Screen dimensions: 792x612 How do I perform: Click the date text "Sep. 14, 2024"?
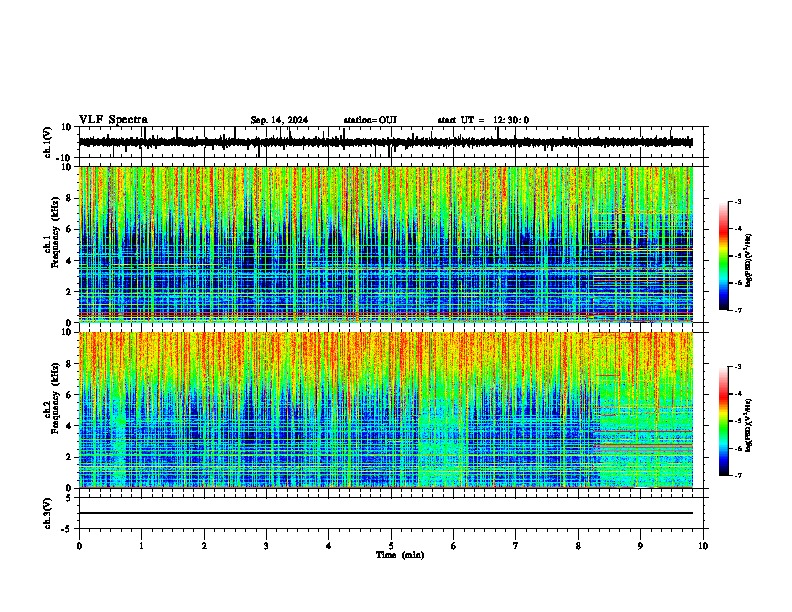[x=279, y=120]
